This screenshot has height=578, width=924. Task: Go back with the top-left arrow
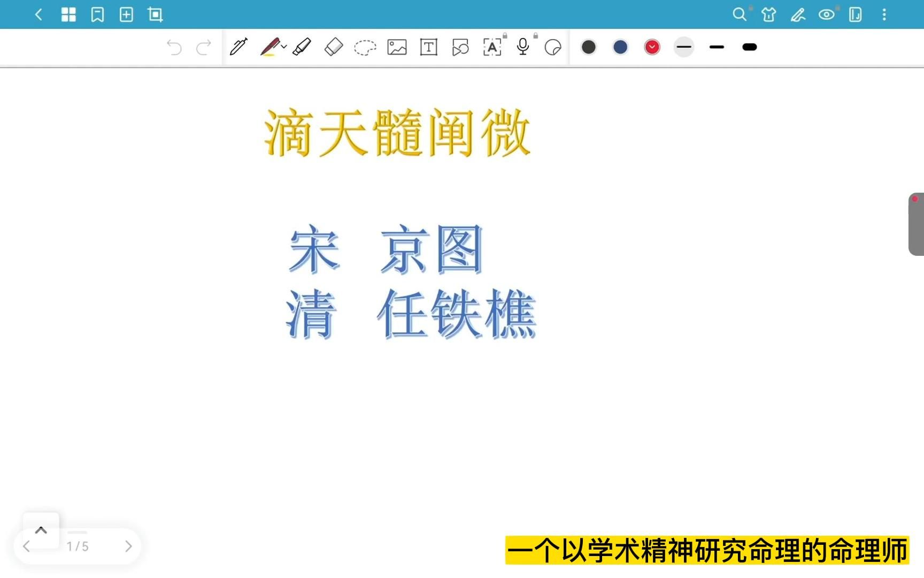click(x=38, y=14)
